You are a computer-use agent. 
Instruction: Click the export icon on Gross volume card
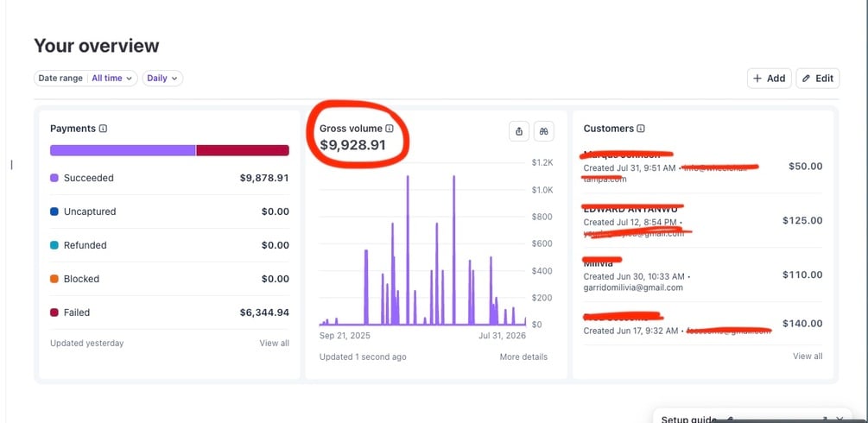click(x=519, y=131)
